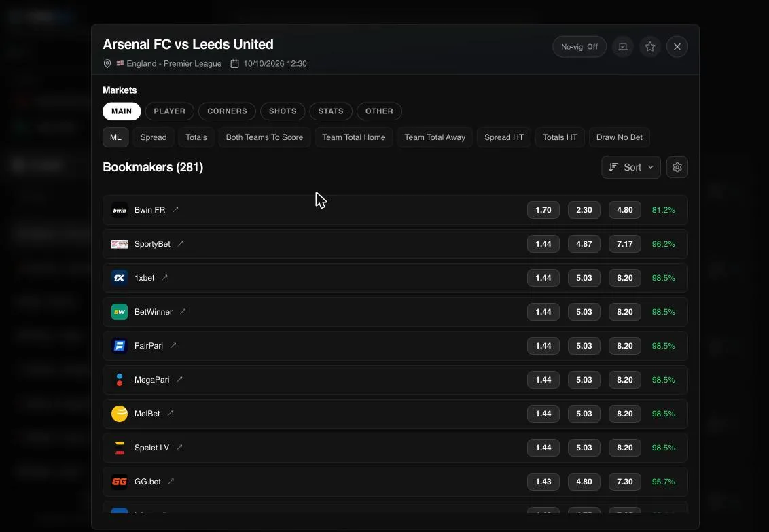Viewport: 769px width, 532px height.
Task: Click the 10/10/2026 12:30 match date
Action: [x=275, y=64]
